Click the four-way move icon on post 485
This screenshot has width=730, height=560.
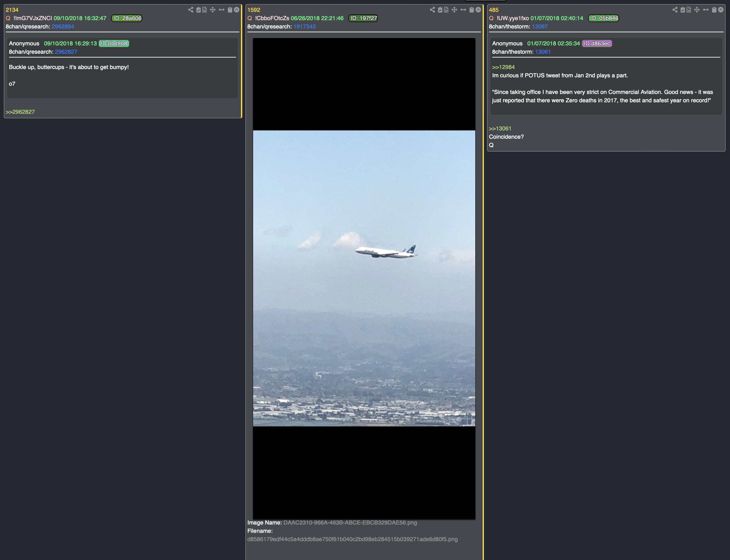(x=697, y=10)
